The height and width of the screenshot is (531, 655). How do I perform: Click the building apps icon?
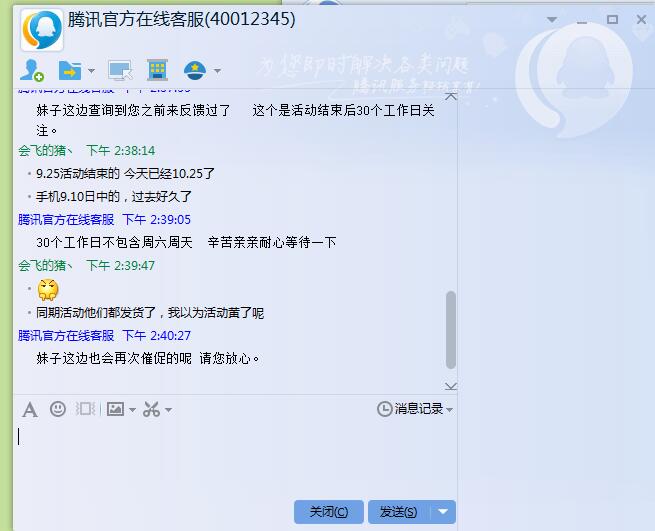coord(157,70)
